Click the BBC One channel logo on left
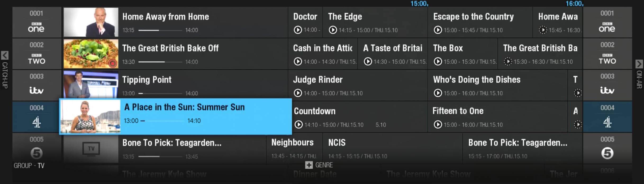Image resolution: width=644 pixels, height=184 pixels. (36, 27)
